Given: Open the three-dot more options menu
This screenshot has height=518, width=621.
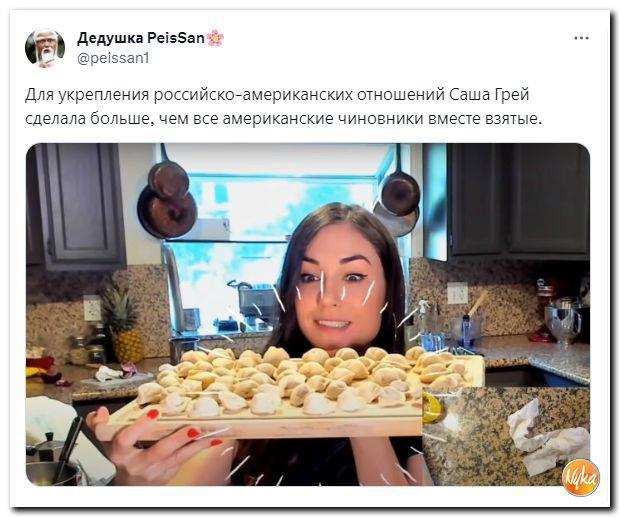Looking at the screenshot, I should pyautogui.click(x=581, y=38).
